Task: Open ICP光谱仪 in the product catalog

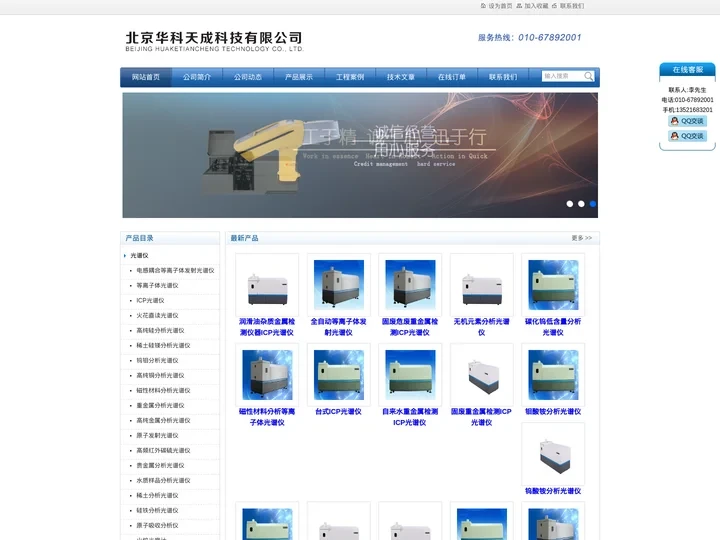Action: tap(150, 301)
